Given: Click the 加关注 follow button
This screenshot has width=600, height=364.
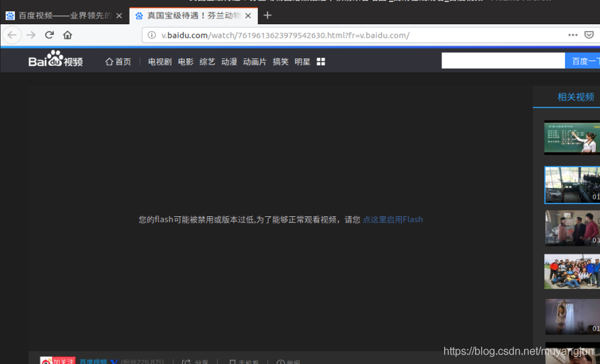Looking at the screenshot, I should tap(58, 361).
